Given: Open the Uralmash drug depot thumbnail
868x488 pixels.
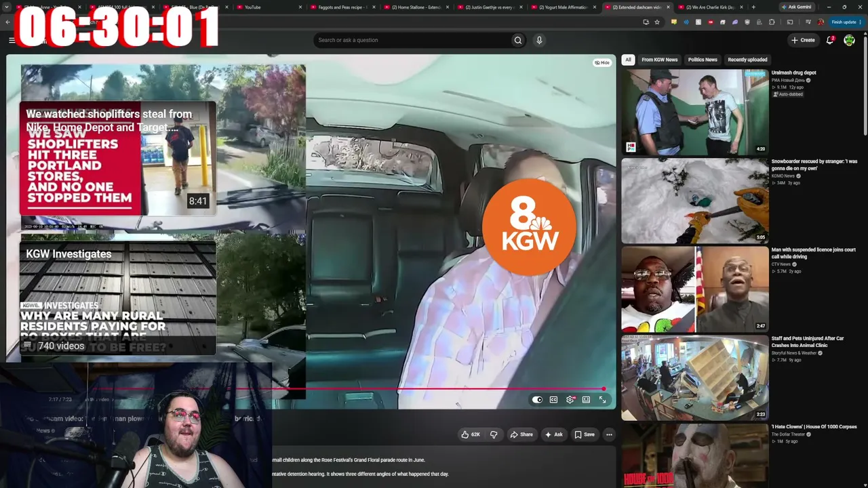Looking at the screenshot, I should tap(695, 113).
